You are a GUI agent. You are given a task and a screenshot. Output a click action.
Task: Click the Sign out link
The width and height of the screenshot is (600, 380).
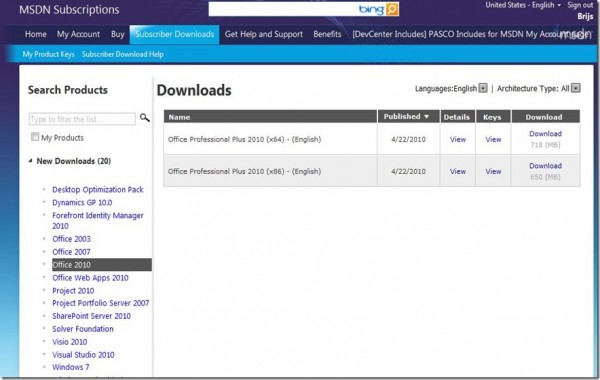580,5
